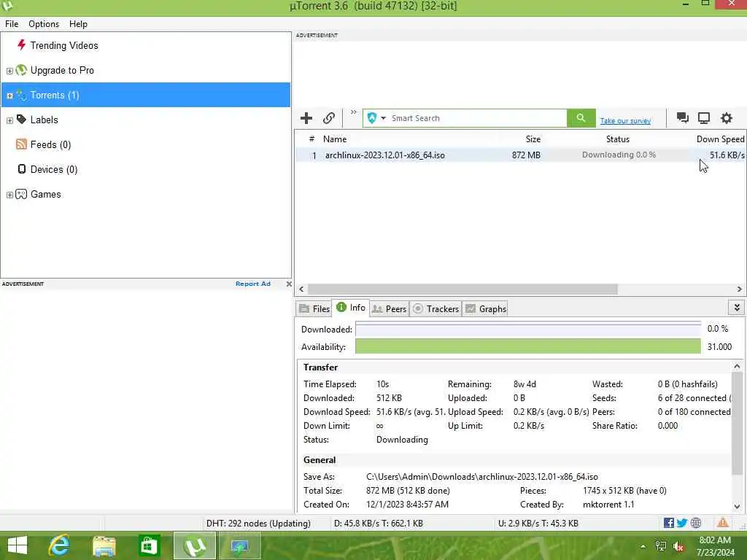Sort by the Down Speed column header
This screenshot has width=747, height=560.
(720, 139)
